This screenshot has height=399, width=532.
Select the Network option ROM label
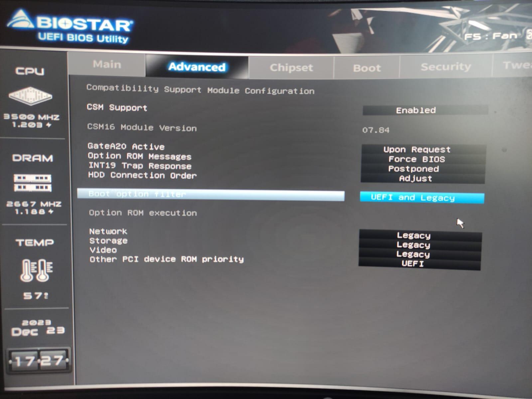pyautogui.click(x=108, y=231)
